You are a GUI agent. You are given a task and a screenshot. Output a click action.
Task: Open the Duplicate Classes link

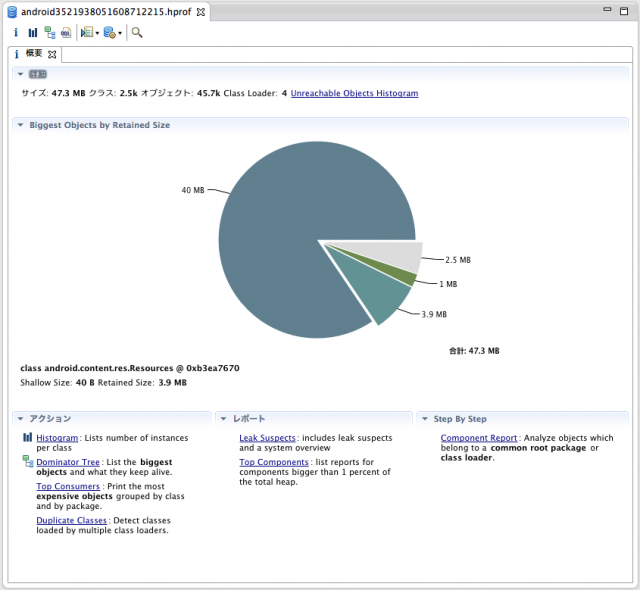pyautogui.click(x=71, y=520)
